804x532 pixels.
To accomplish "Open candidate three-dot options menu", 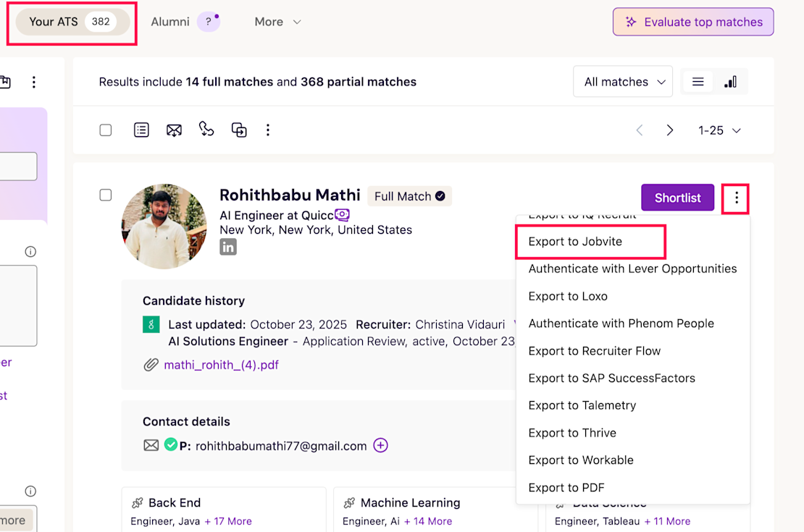I will click(737, 198).
